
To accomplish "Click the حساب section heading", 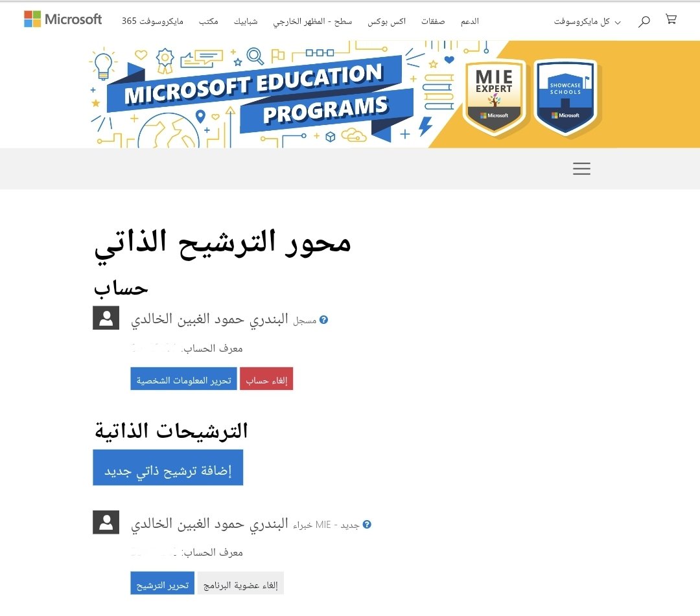I will [121, 289].
